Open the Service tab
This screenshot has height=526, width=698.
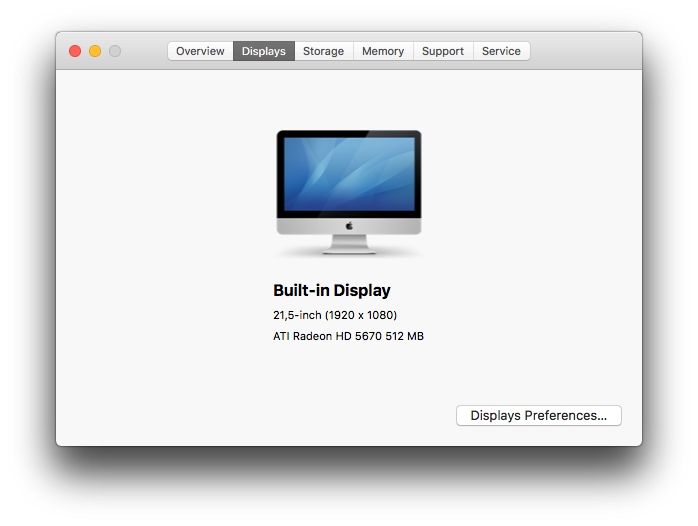click(x=501, y=51)
